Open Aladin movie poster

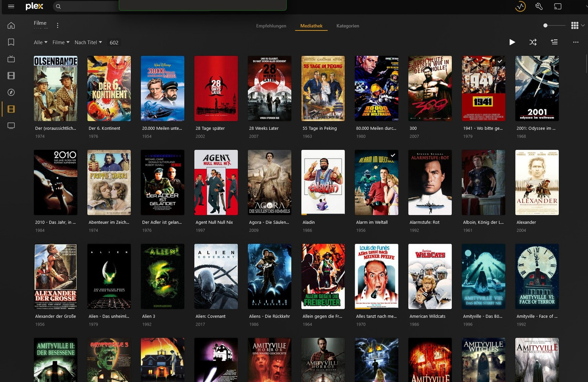[323, 182]
